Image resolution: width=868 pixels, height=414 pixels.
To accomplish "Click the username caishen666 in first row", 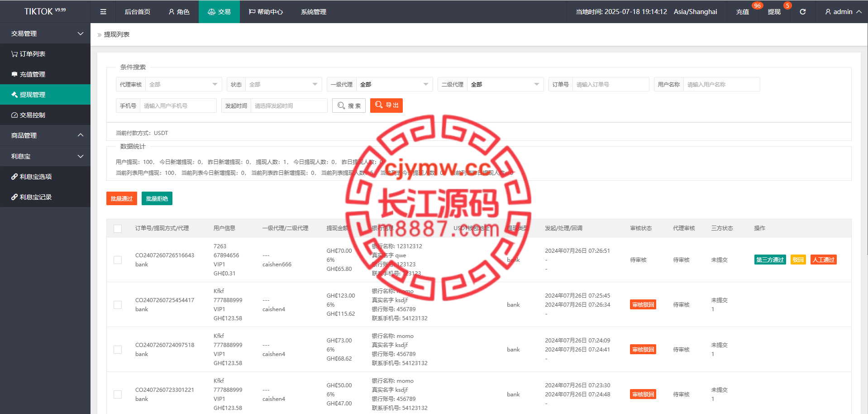I will pos(277,265).
